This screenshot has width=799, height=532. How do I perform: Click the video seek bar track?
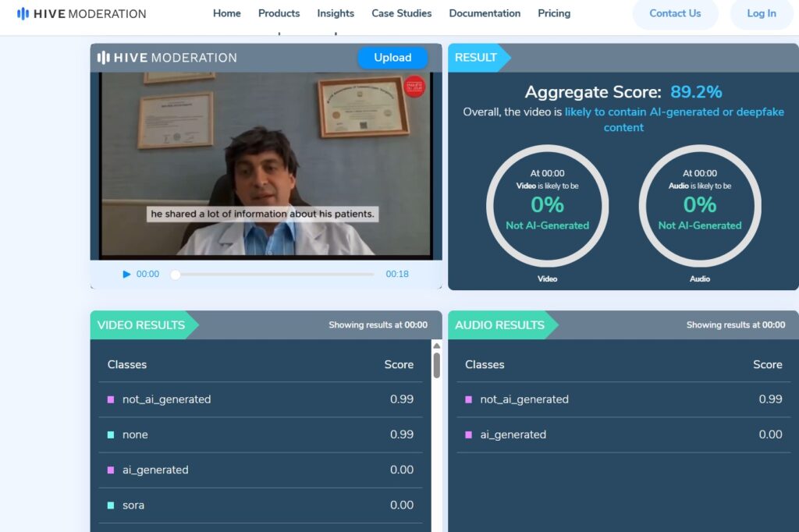[x=275, y=274]
